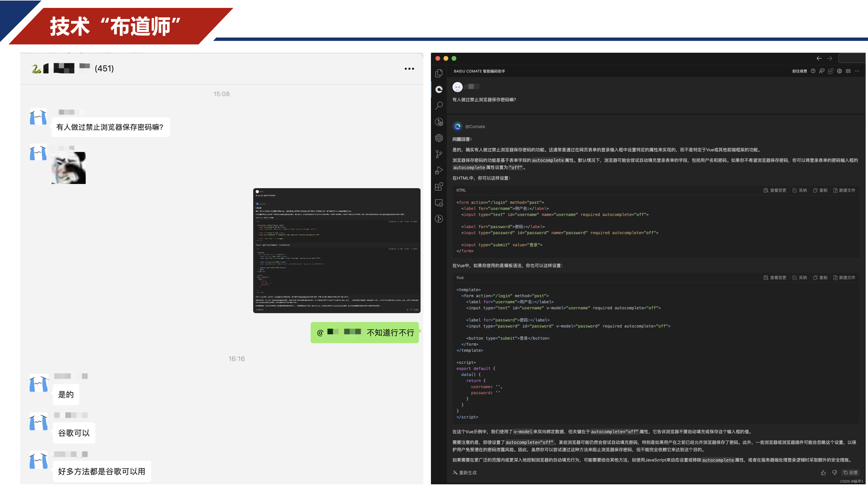Screen dimensions: 868x486
Task: Click BAIDU COMATE 智能编码助手 panel title
Action: (x=479, y=71)
